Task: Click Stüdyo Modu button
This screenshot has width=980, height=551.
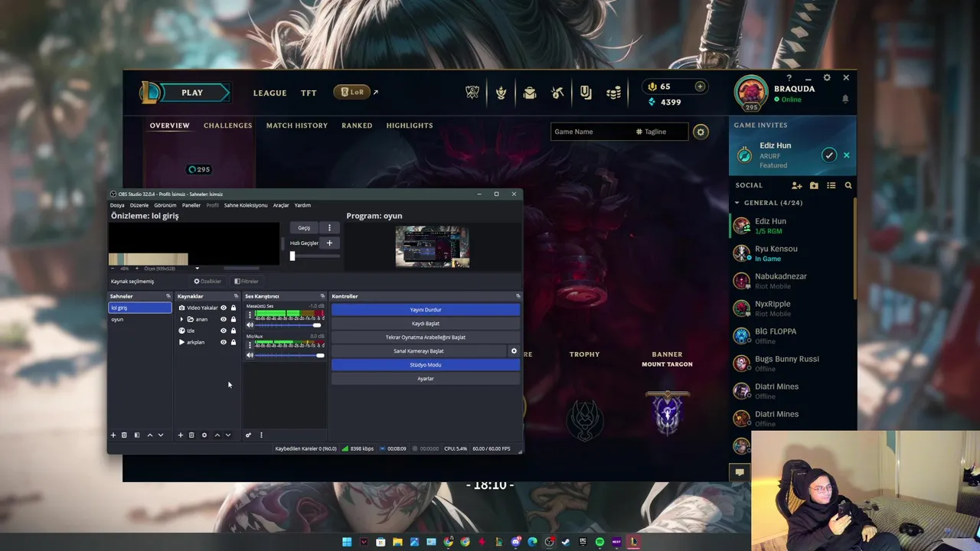Action: tap(426, 365)
